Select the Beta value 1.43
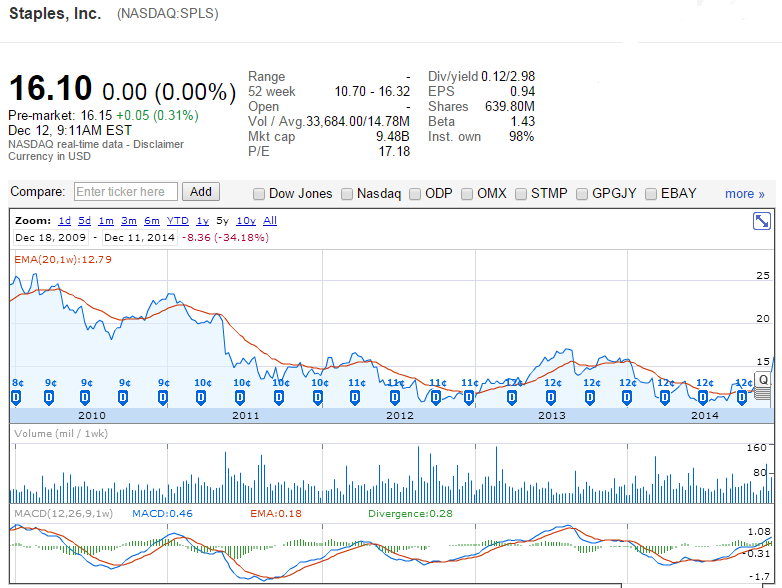Image resolution: width=782 pixels, height=588 pixels. point(523,122)
